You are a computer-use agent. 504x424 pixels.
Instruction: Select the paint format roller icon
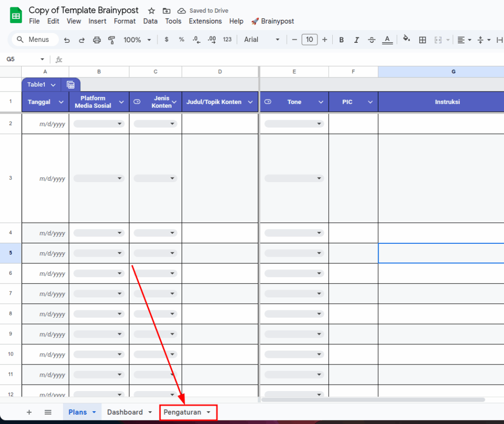click(111, 40)
